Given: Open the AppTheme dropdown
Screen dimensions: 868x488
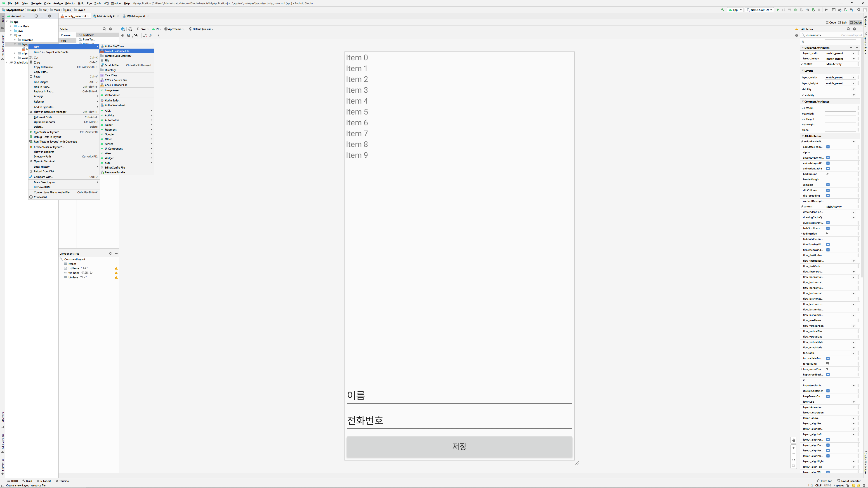Looking at the screenshot, I should tap(174, 29).
